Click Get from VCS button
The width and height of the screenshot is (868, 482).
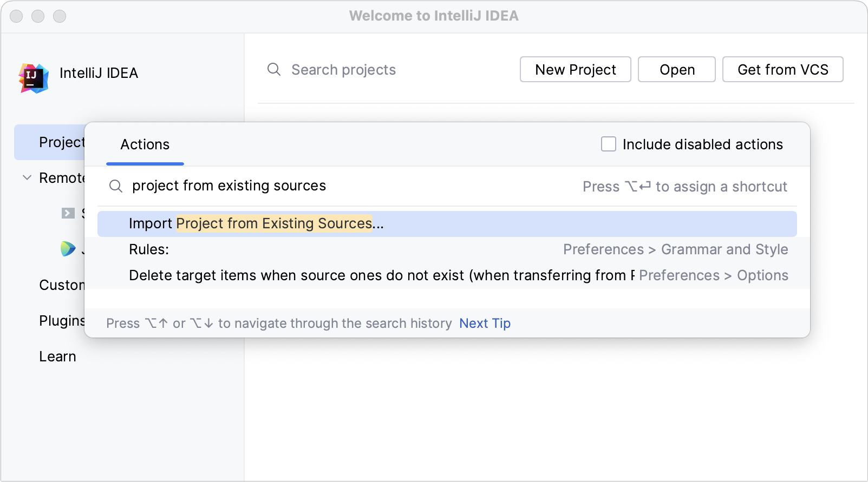(782, 70)
